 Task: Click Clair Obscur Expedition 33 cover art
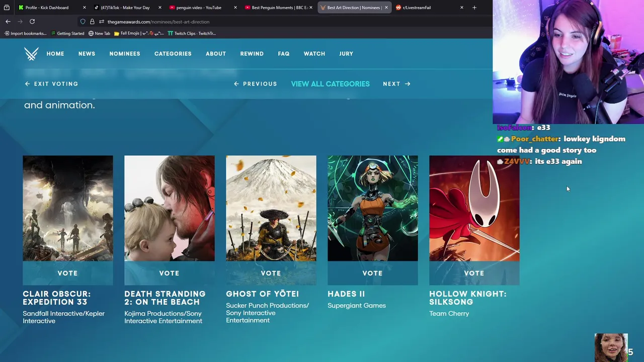click(68, 208)
